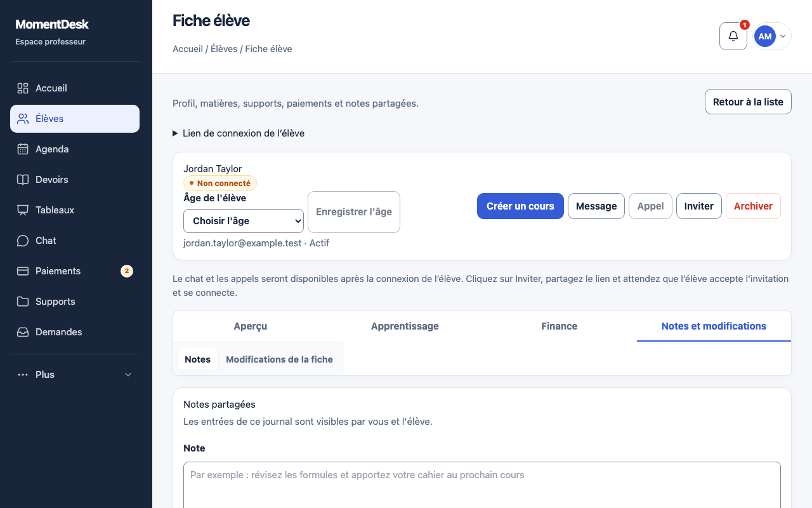Click into the Note text area
This screenshot has height=508, width=812.
[x=482, y=485]
